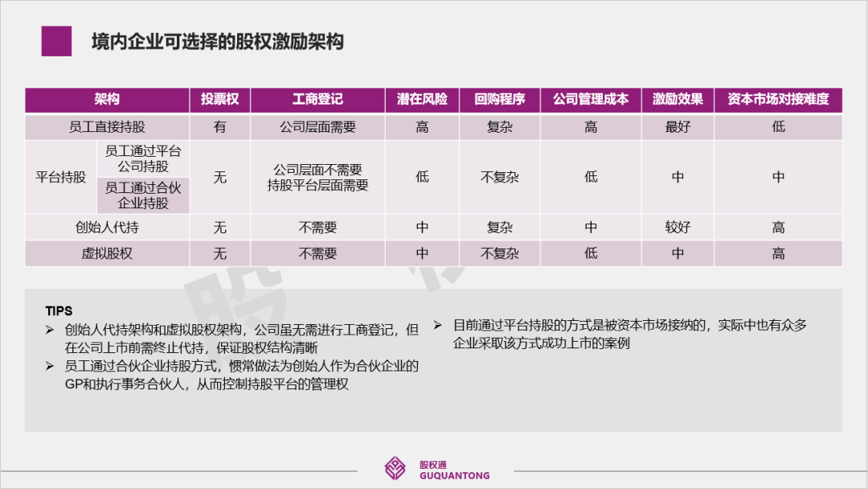The image size is (868, 489).
Task: Click the purple square beside the slide title
Action: (x=56, y=41)
